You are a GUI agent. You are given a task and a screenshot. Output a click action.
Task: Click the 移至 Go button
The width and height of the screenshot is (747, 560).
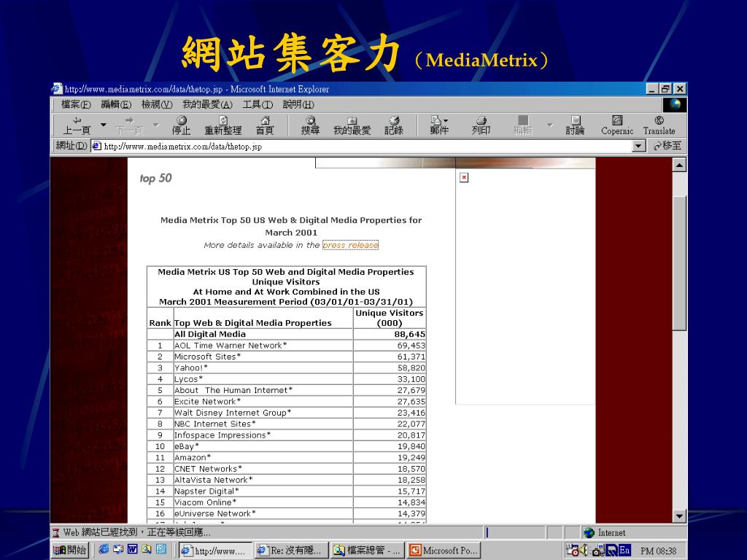pos(667,146)
